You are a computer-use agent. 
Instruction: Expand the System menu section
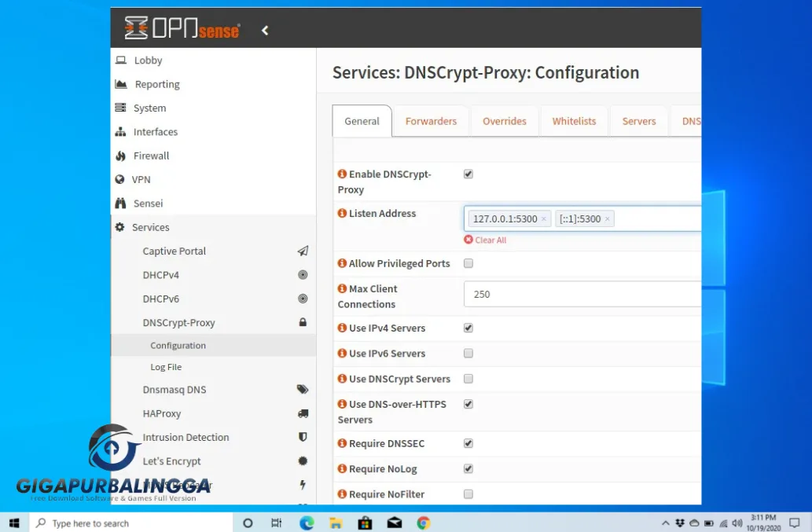(213, 108)
